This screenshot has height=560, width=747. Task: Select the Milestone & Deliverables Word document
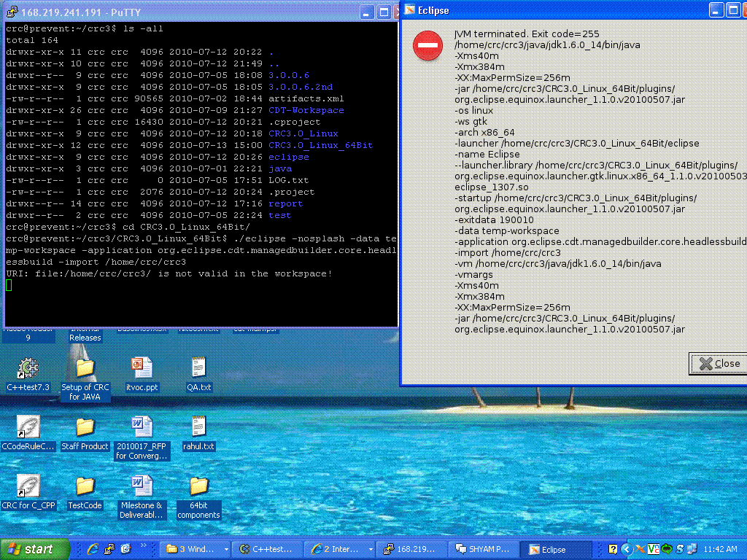click(142, 486)
